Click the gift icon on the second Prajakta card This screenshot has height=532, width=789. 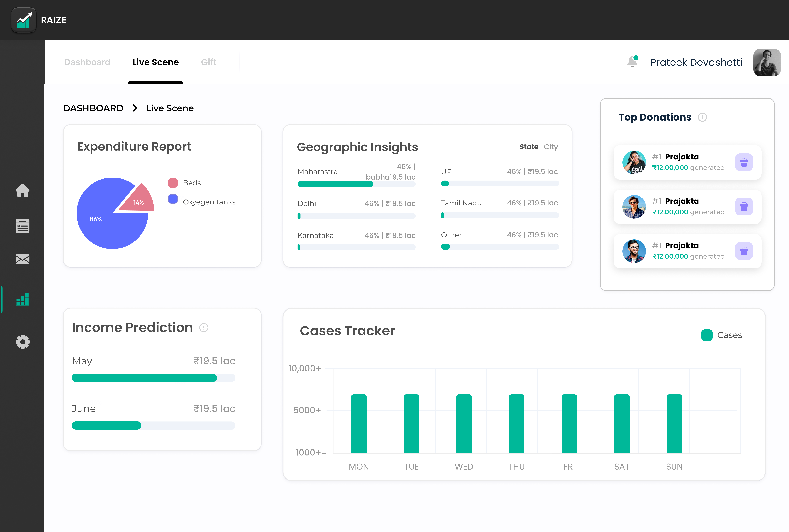point(744,207)
